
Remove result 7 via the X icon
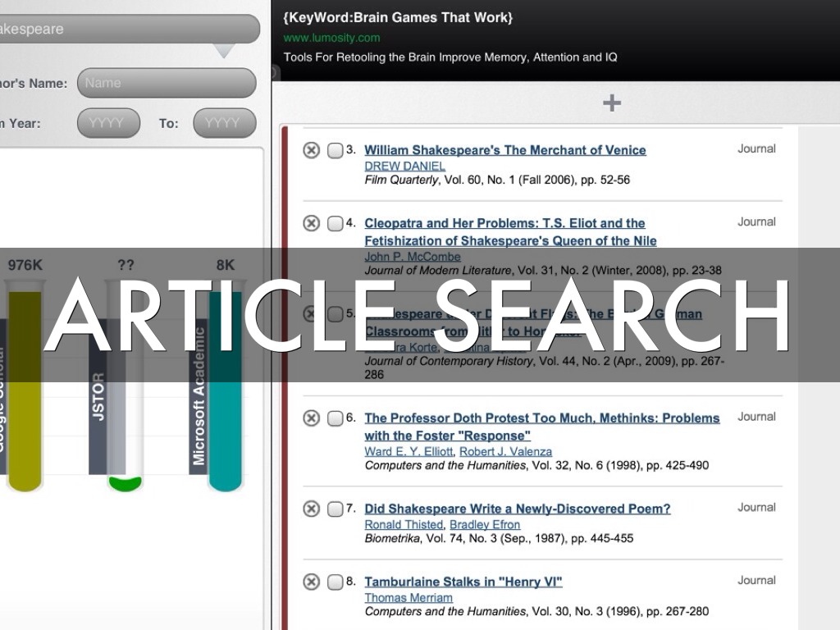point(311,509)
